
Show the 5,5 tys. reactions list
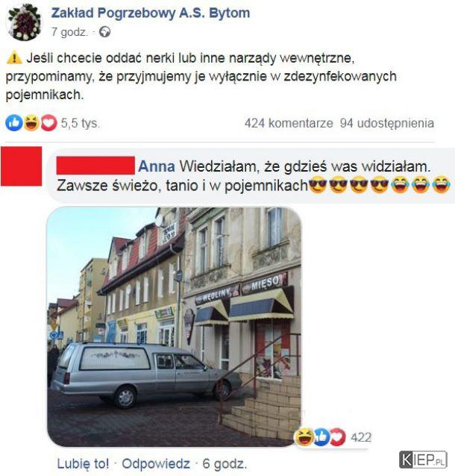coord(81,123)
